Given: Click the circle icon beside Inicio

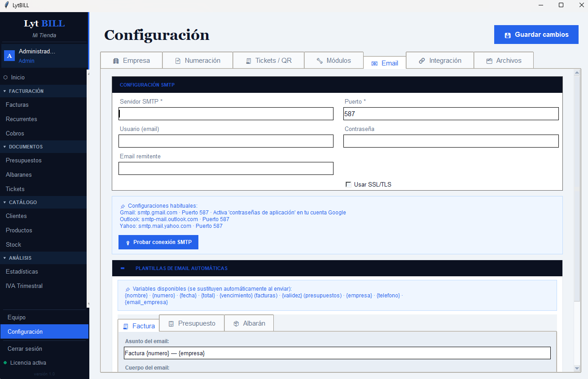Looking at the screenshot, I should coord(5,78).
